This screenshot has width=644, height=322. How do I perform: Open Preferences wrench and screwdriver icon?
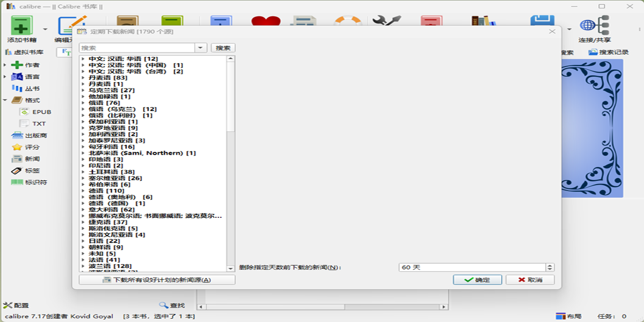pyautogui.click(x=387, y=21)
